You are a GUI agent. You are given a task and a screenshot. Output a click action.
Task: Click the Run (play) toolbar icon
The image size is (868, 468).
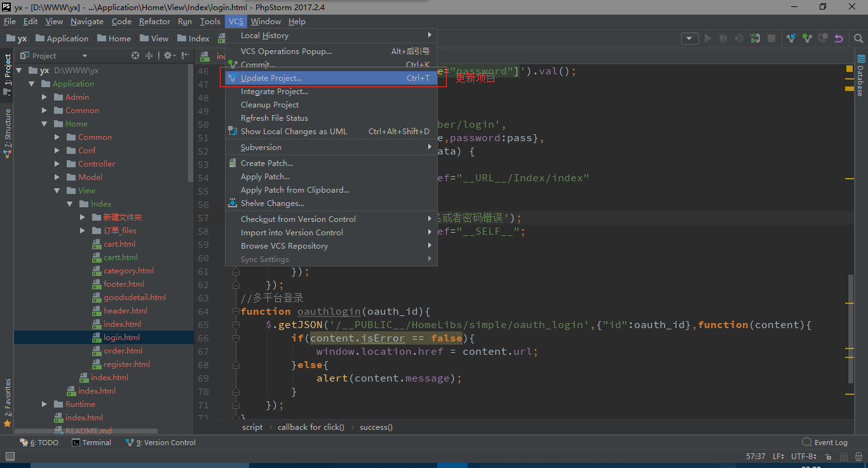click(x=708, y=38)
